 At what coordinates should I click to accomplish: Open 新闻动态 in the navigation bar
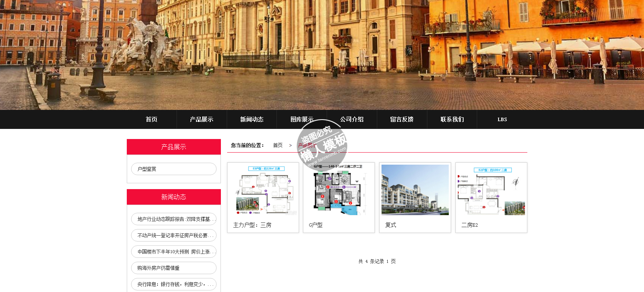click(x=252, y=119)
